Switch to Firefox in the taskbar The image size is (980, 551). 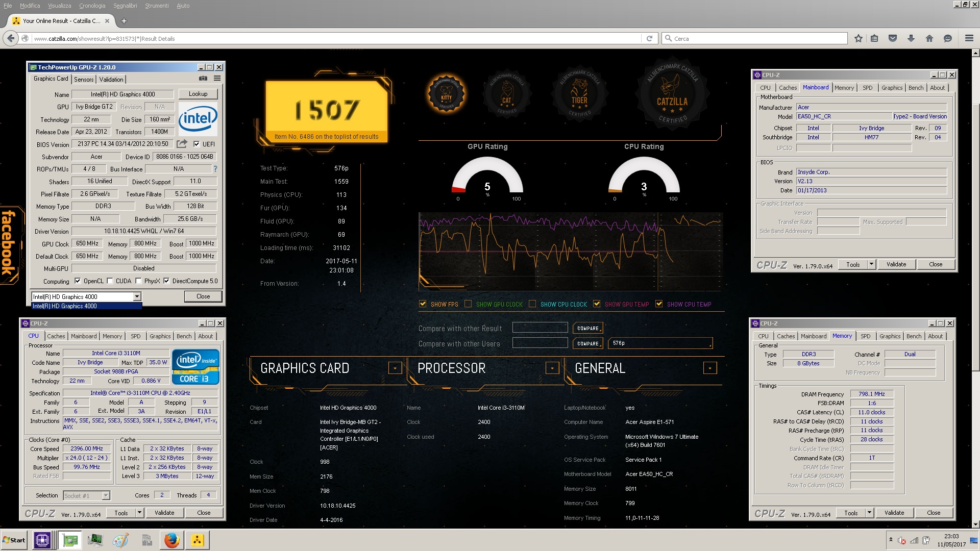coord(172,540)
